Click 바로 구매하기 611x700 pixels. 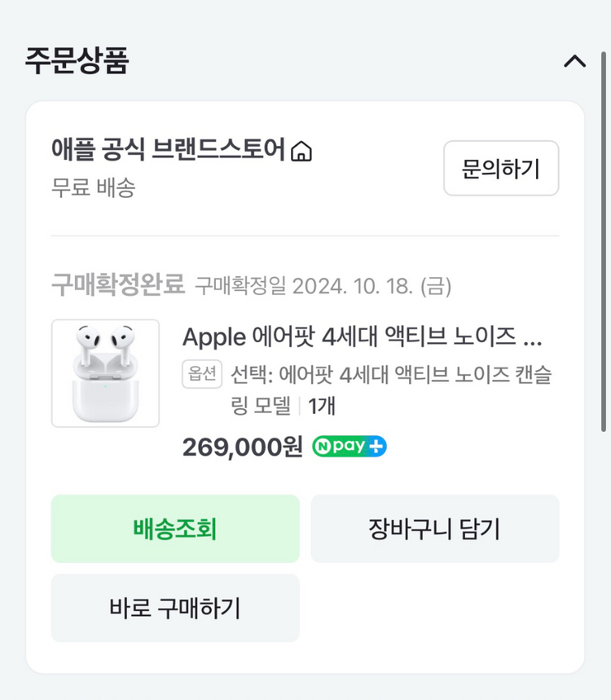(174, 608)
